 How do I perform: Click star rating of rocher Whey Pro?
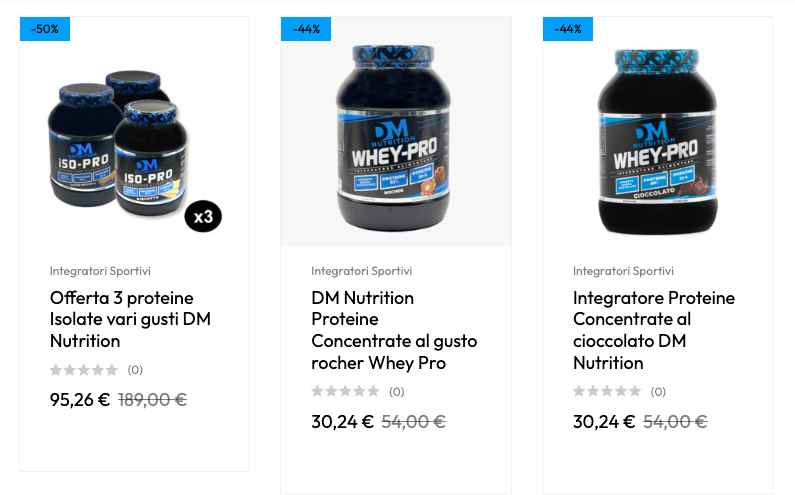(345, 392)
